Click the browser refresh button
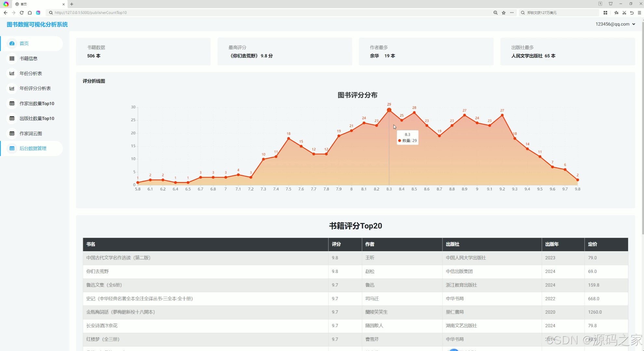 (21, 13)
